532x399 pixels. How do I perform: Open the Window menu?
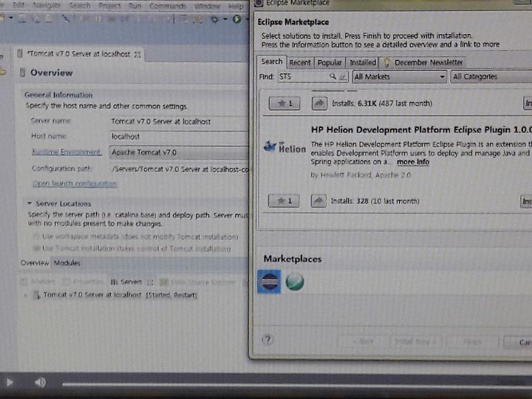(208, 6)
